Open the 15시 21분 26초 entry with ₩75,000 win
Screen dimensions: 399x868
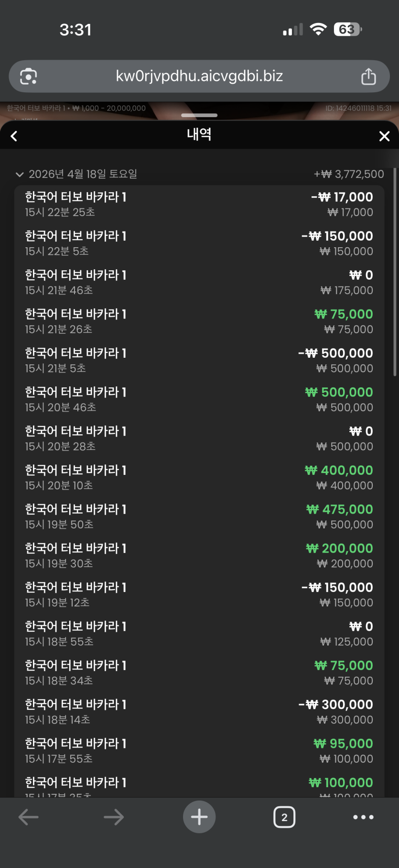(x=199, y=321)
